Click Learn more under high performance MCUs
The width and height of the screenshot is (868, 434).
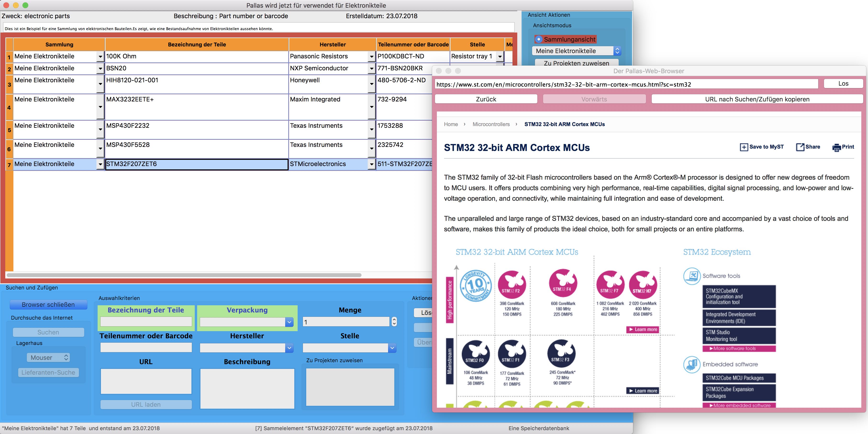click(643, 329)
